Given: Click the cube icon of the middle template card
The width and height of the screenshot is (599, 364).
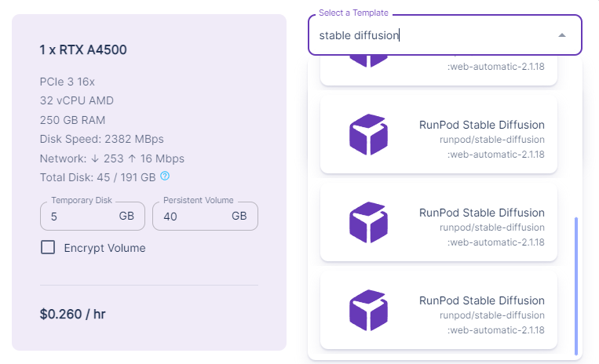Looking at the screenshot, I should (x=368, y=222).
